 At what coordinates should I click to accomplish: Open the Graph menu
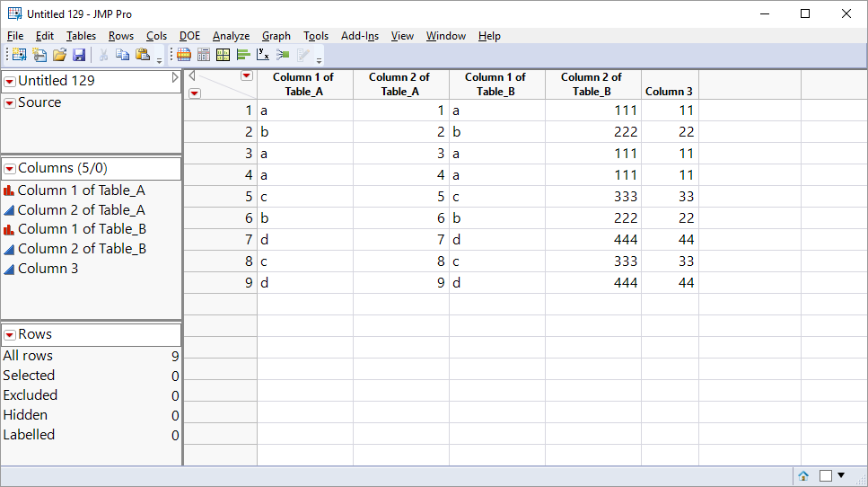coord(276,36)
